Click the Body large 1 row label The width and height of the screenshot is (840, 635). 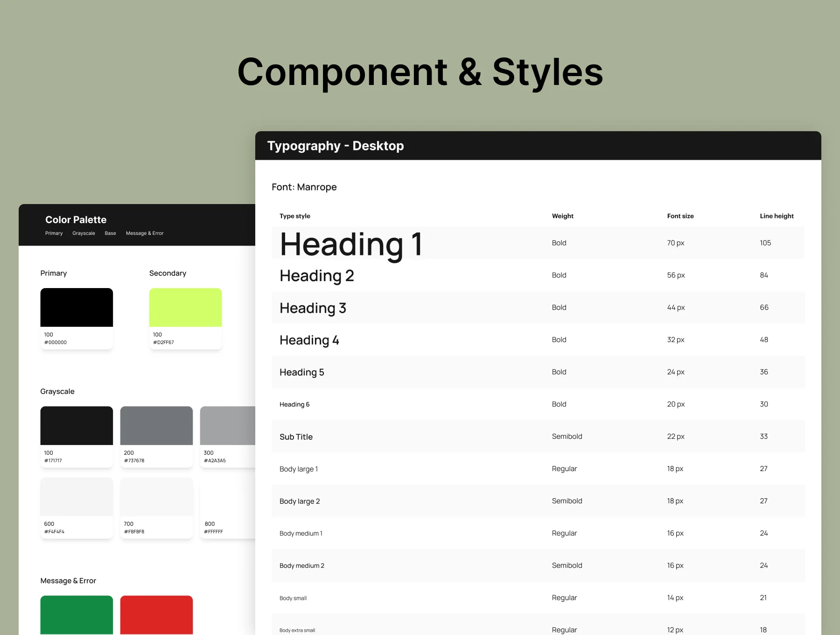click(299, 469)
